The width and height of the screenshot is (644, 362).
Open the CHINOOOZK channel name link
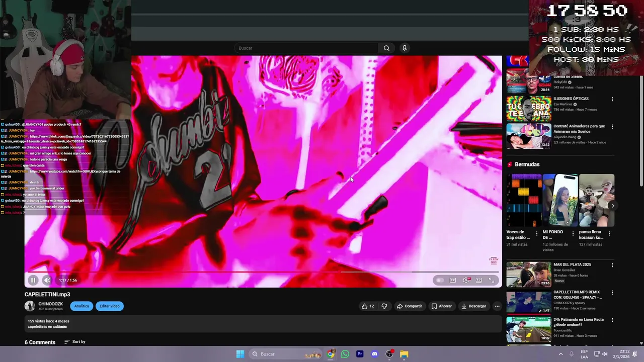[51, 304]
